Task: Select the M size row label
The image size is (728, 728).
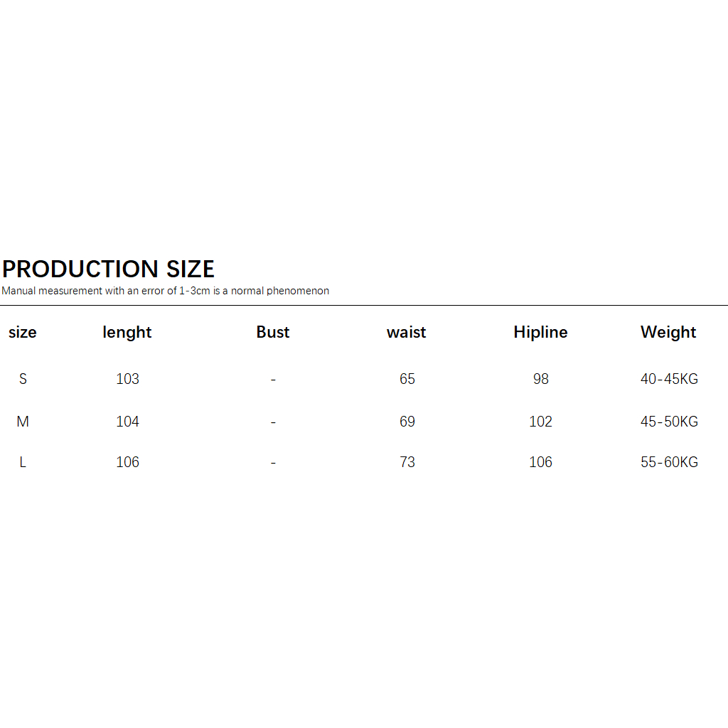Action: tap(23, 422)
